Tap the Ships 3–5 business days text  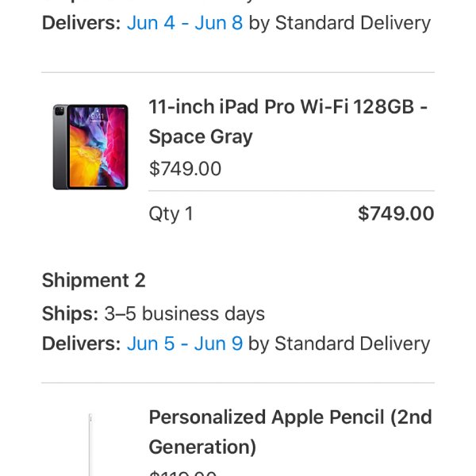pyautogui.click(x=153, y=313)
